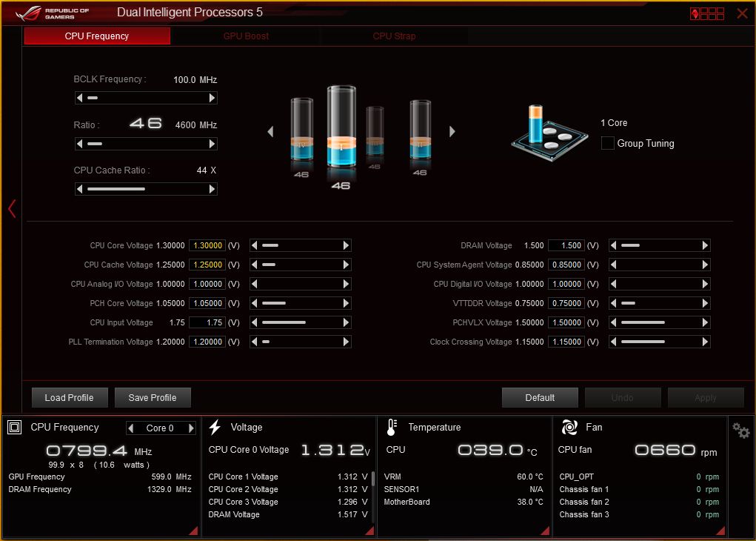
Task: Click the 1 Core chip illustration
Action: tap(549, 133)
